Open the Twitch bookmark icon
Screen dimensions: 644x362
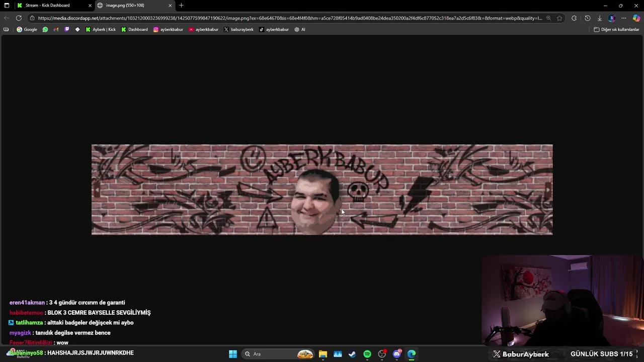[x=66, y=30]
